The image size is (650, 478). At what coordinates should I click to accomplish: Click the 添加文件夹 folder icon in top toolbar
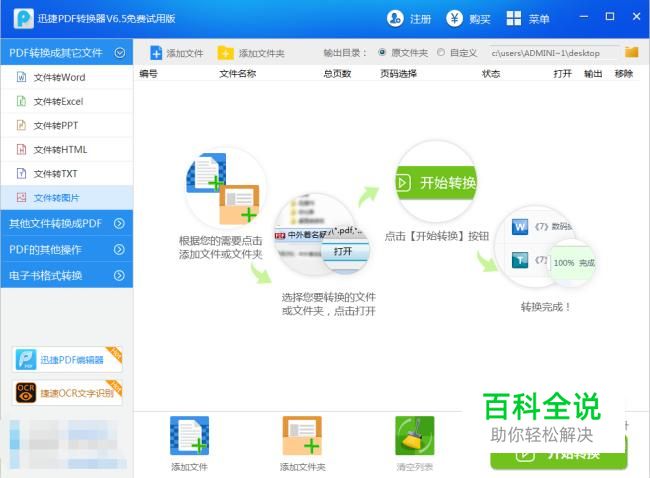(226, 53)
